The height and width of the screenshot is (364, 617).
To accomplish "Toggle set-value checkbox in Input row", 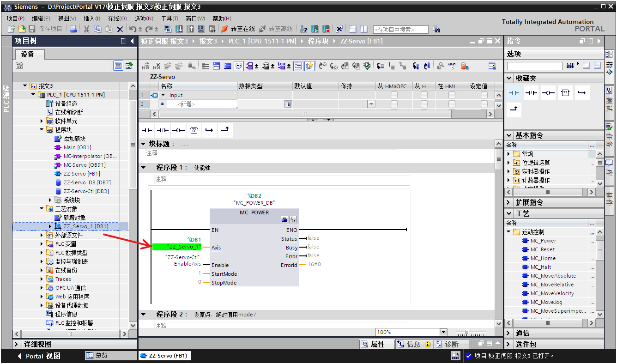I will tap(484, 95).
